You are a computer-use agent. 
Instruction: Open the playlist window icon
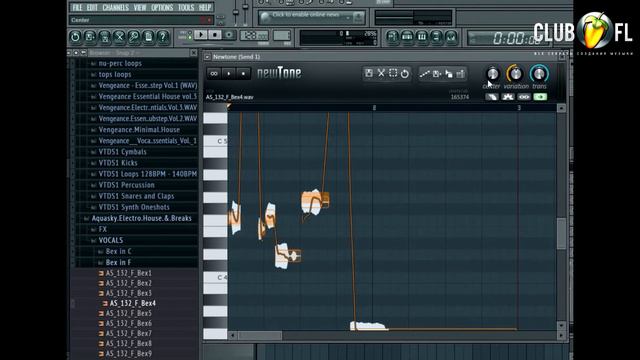click(392, 37)
